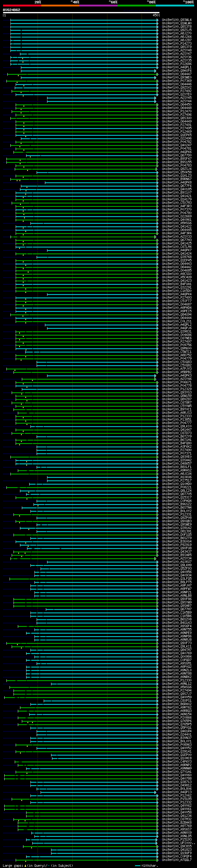The image size is (197, 868).
Task: Click the cyan ~100% identity legend segment
Action: (175, 6)
